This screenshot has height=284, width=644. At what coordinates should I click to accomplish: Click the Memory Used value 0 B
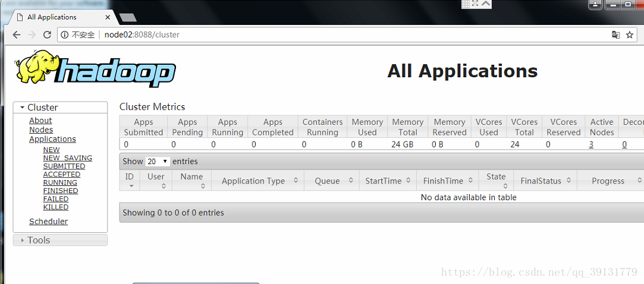click(x=357, y=144)
